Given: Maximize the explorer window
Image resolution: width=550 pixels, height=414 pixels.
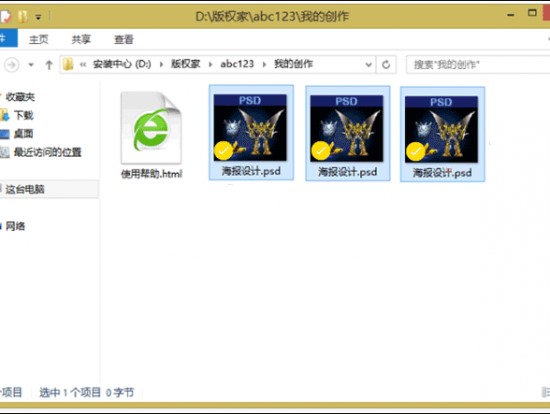Looking at the screenshot, I should click(532, 13).
